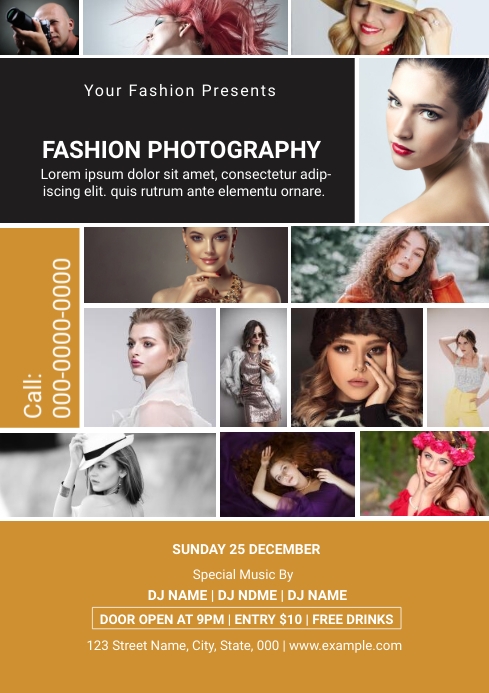
Task: Click the FASHION PHOTOGRAPHY heading
Action: [181, 150]
